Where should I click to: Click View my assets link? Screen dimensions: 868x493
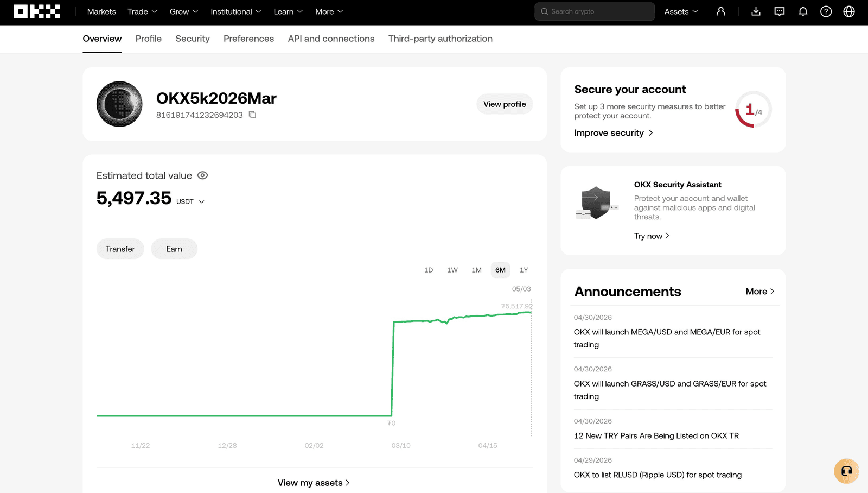[x=314, y=483]
